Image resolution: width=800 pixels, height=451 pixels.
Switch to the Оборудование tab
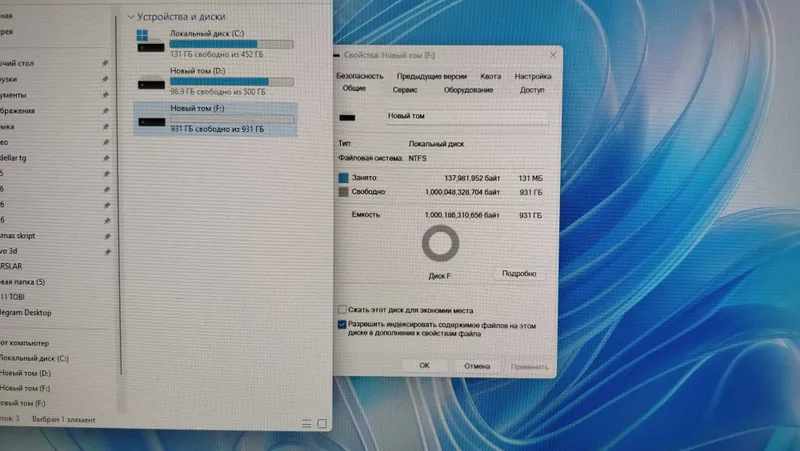click(x=468, y=90)
